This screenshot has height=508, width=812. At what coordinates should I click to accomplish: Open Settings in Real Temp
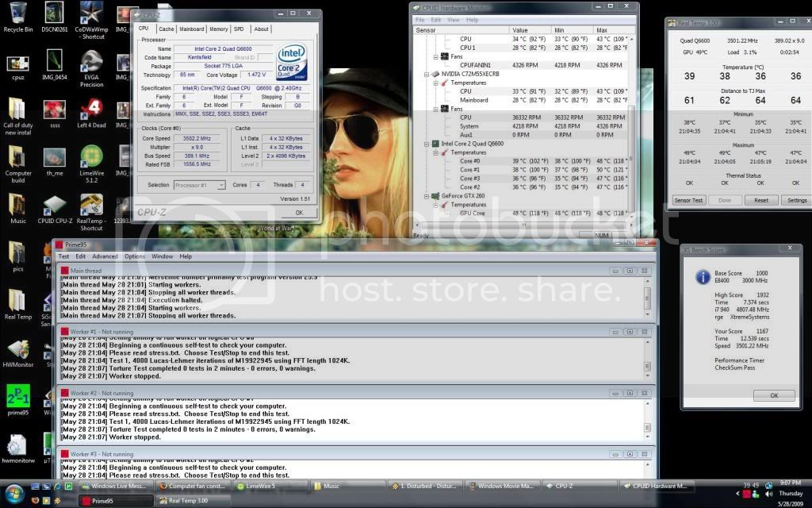pyautogui.click(x=796, y=200)
